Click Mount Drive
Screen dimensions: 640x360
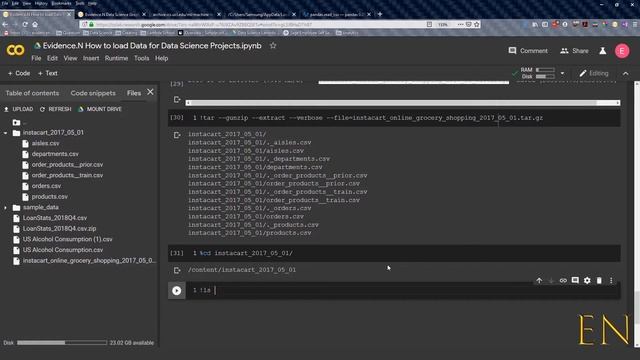coord(100,109)
